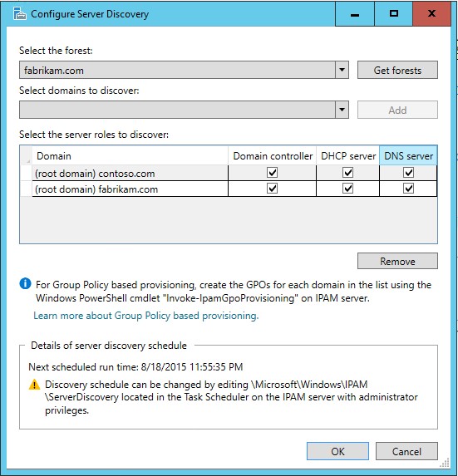Click the Configure Server Discovery title icon
The image size is (458, 476).
[20, 13]
